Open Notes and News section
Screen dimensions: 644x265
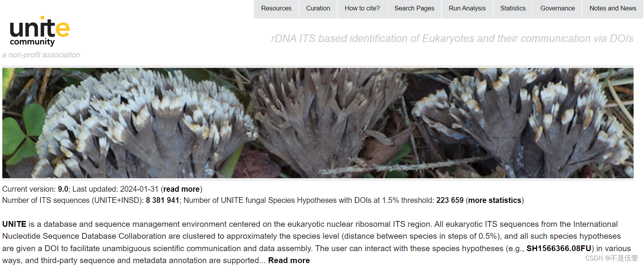pos(613,8)
